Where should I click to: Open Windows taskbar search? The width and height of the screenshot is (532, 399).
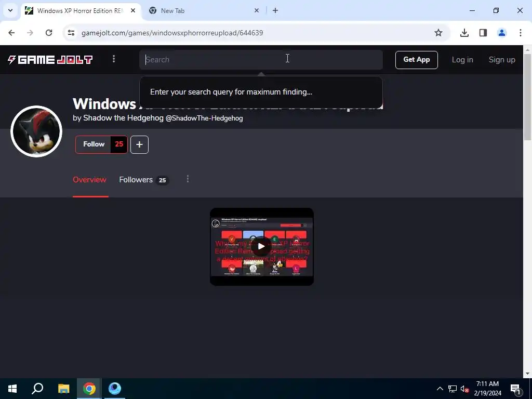(37, 389)
